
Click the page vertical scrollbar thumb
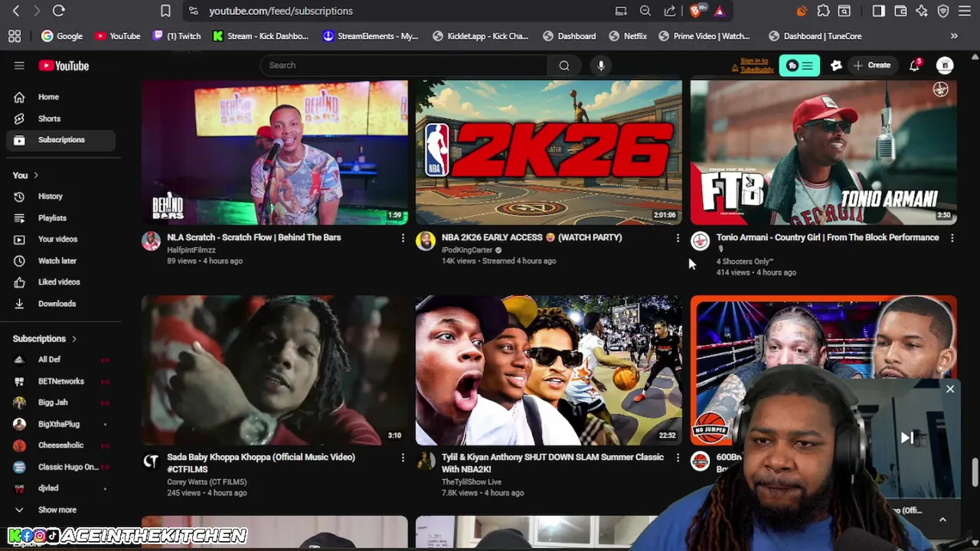click(x=975, y=472)
